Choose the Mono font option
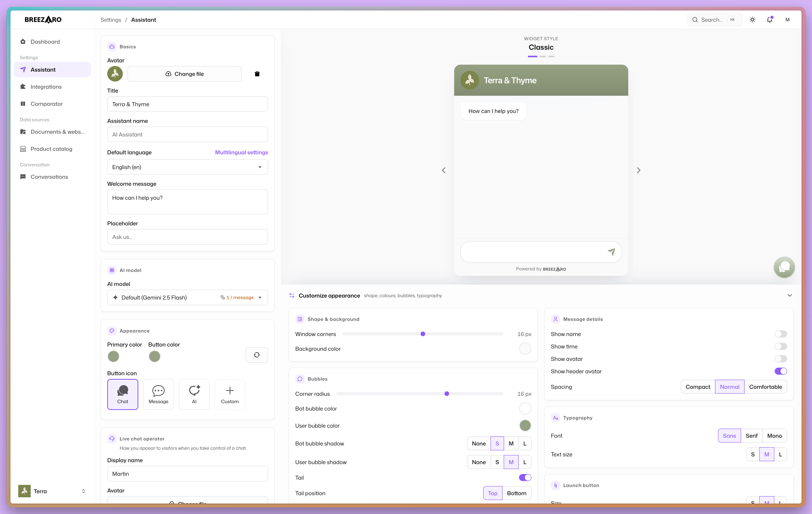The height and width of the screenshot is (514, 812). coord(775,436)
